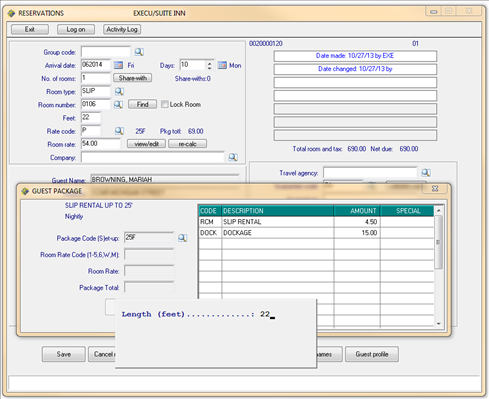
Task: Open the Guest profile
Action: pyautogui.click(x=372, y=354)
